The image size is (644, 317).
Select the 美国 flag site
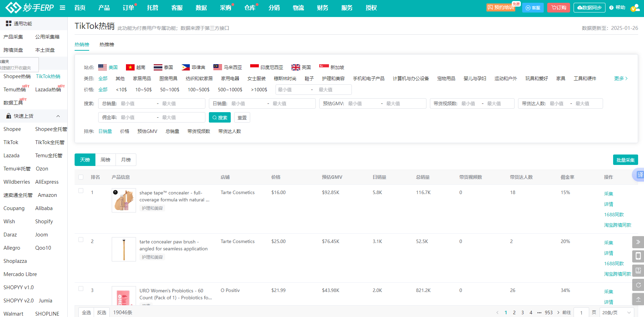(x=102, y=67)
